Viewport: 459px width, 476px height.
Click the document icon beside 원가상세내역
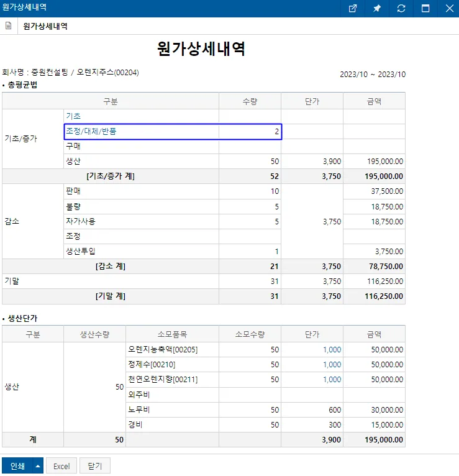pos(9,26)
